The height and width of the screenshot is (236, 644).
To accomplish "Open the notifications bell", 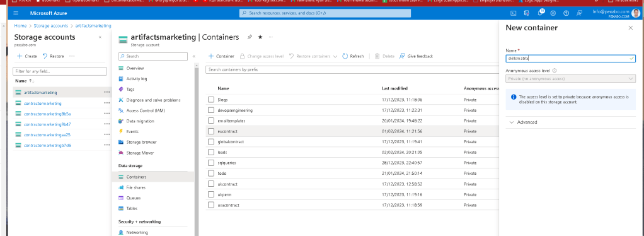I will point(540,13).
